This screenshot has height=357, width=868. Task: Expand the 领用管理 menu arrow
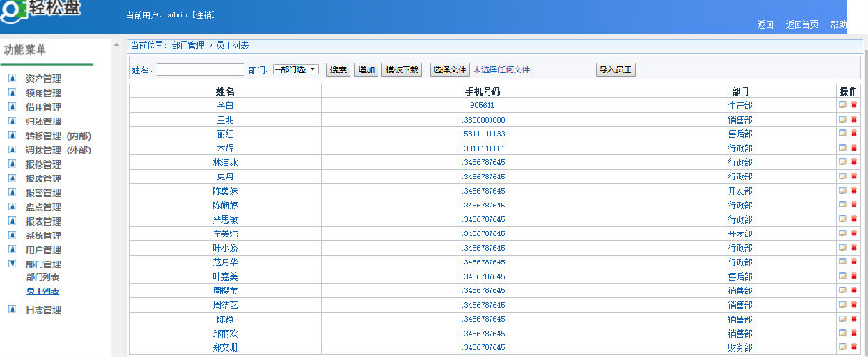(12, 93)
